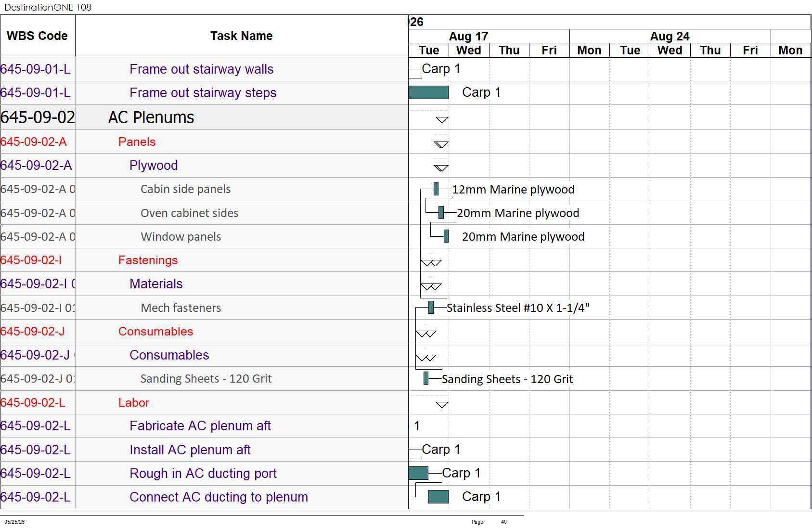The width and height of the screenshot is (812, 528).
Task: Click the Oven cabinet sides Gantt bar
Action: tap(441, 212)
